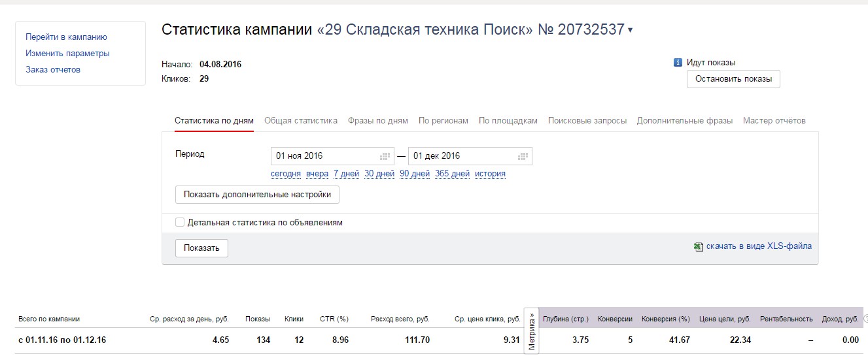The image size is (868, 356).
Task: Focus the start date field 01 ноя 2016
Action: pos(332,156)
